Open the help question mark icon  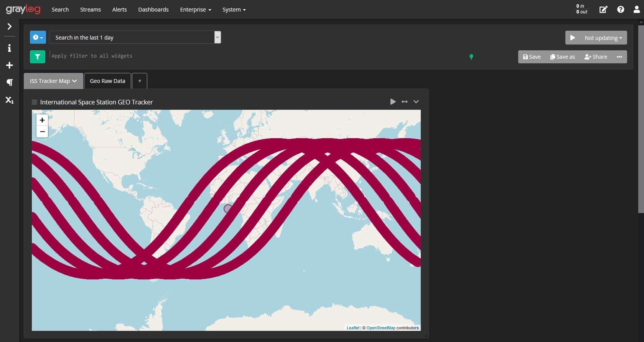[621, 10]
